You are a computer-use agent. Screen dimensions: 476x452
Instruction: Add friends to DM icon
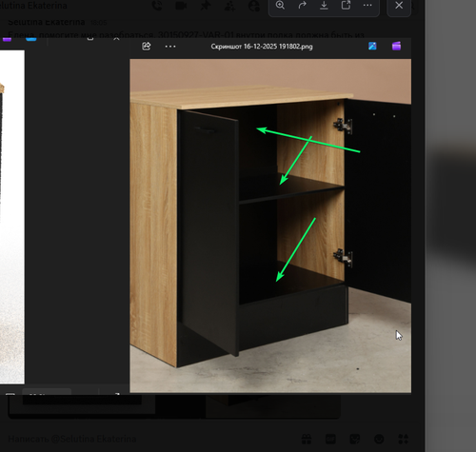coord(229,6)
